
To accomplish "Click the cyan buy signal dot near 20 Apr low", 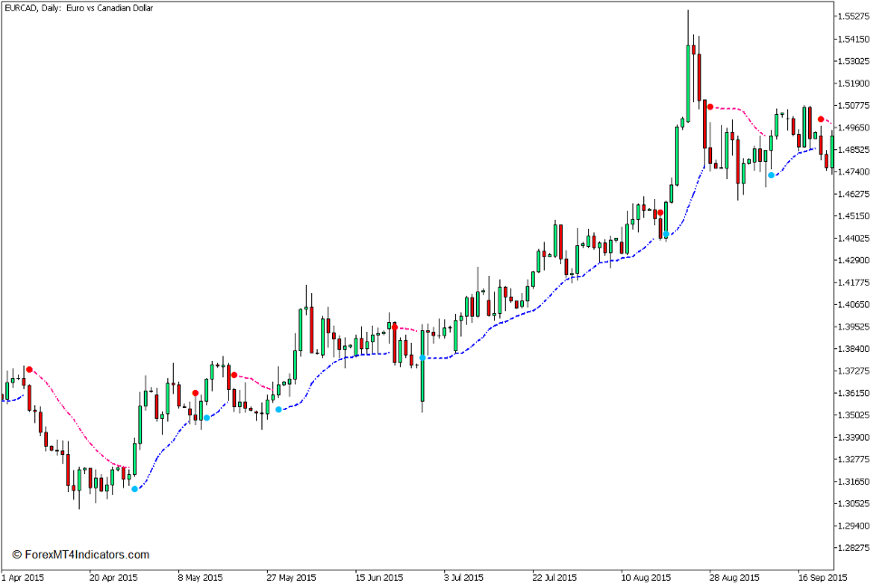I will [x=134, y=488].
